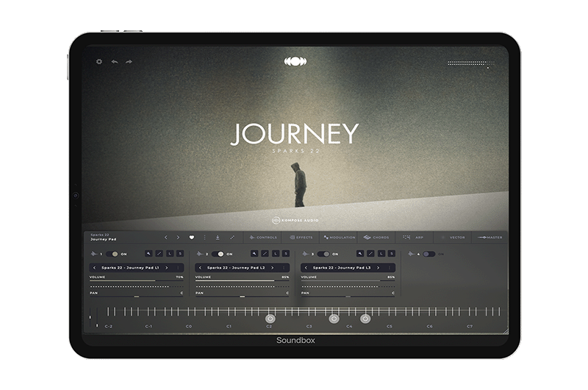
Task: Click the L button on layer 1
Action: (170, 254)
